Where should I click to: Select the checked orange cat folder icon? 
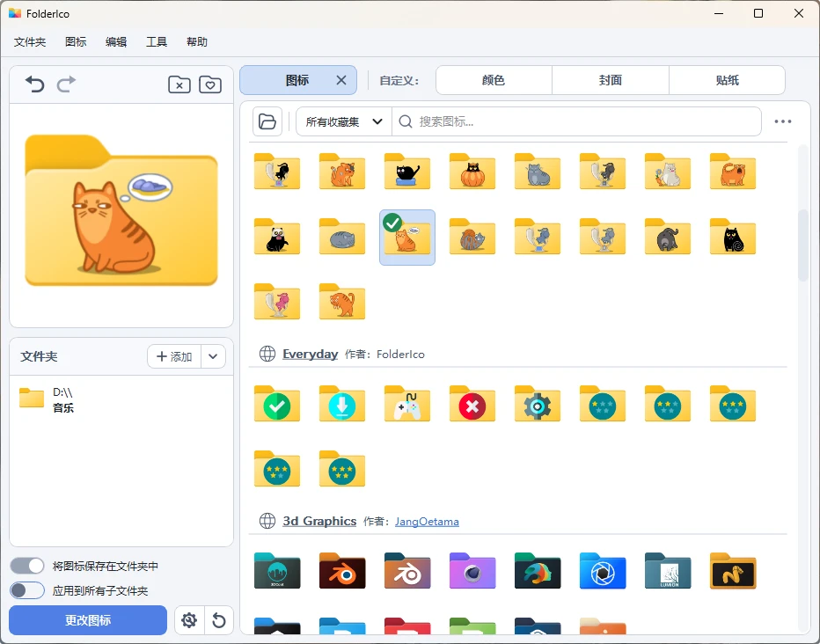[406, 238]
